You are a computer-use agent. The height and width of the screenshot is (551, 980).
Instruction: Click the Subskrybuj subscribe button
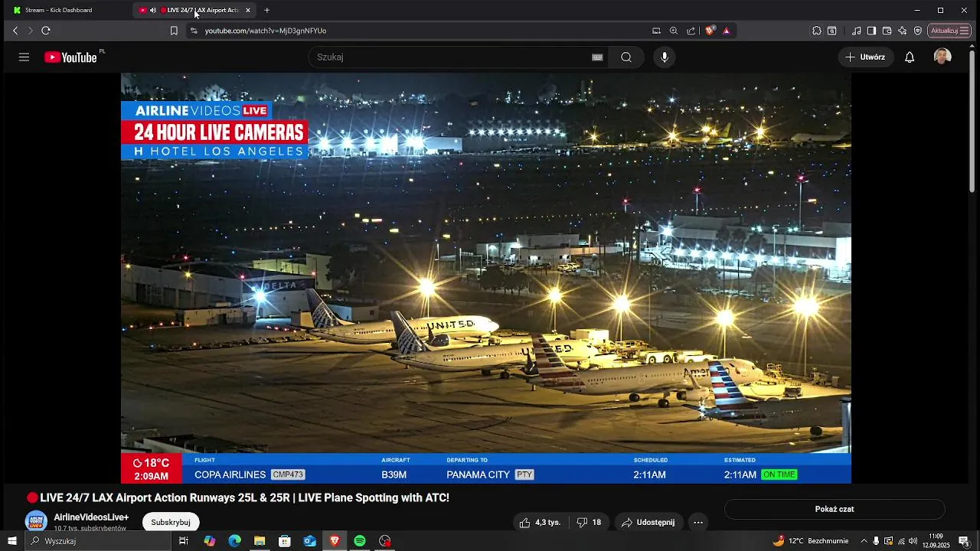[x=171, y=522]
